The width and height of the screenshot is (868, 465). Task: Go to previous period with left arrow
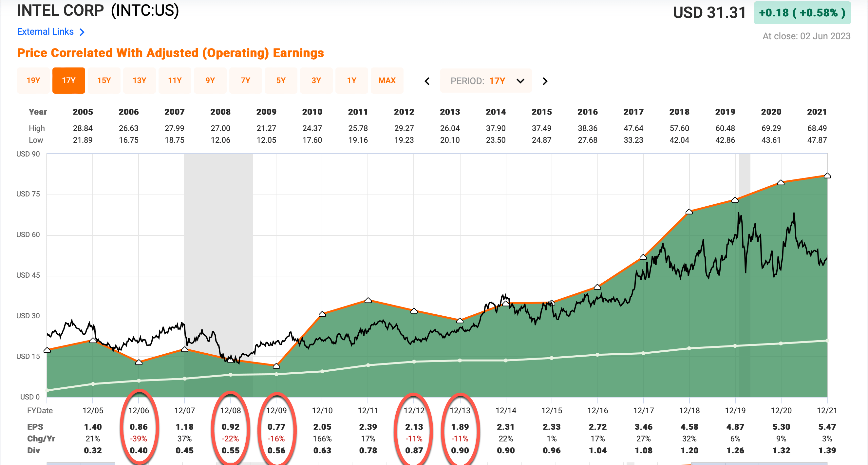click(x=427, y=81)
